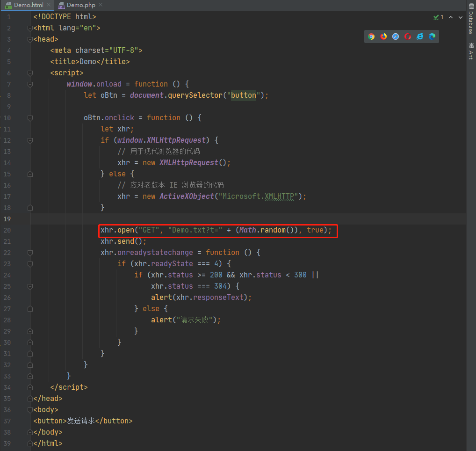This screenshot has height=451, width=476.
Task: Collapse the else block fold on line 15
Action: [x=30, y=175]
